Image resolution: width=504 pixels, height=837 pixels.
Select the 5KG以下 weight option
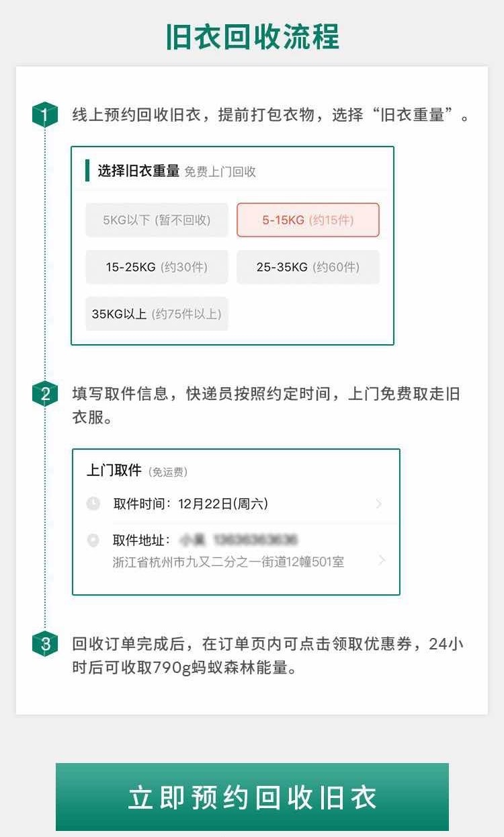pyautogui.click(x=157, y=220)
